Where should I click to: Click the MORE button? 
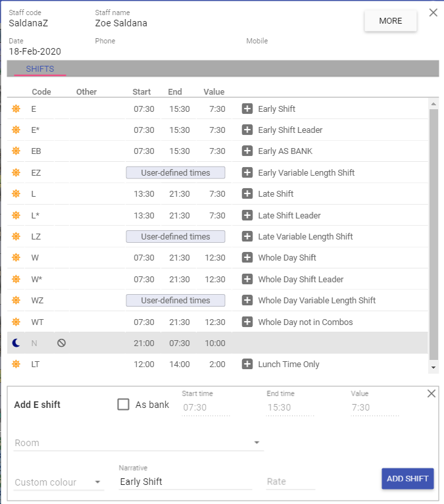tap(391, 21)
